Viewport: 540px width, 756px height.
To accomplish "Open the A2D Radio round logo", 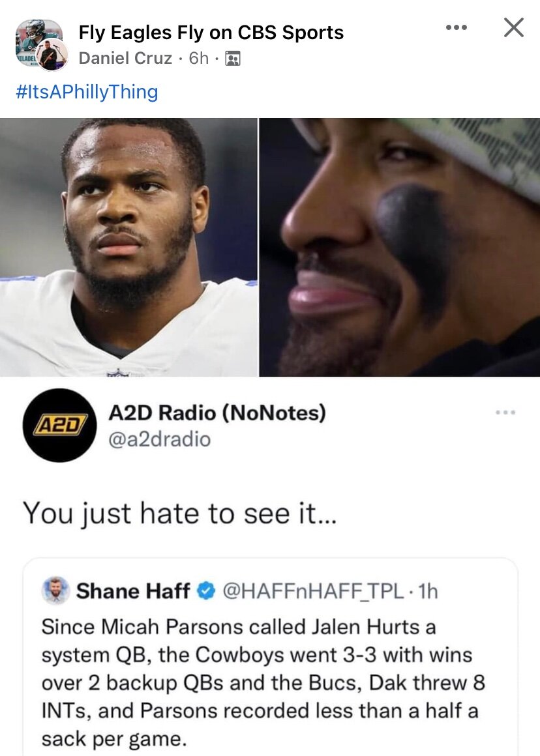I will click(60, 425).
